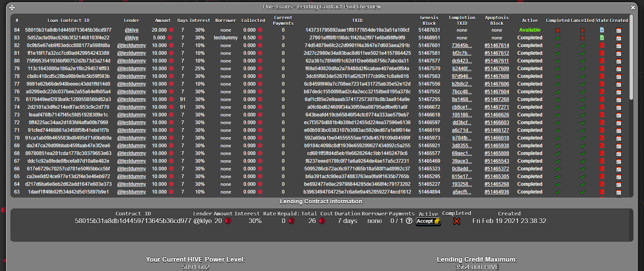Click the red X under Completed in contract information

457,221
